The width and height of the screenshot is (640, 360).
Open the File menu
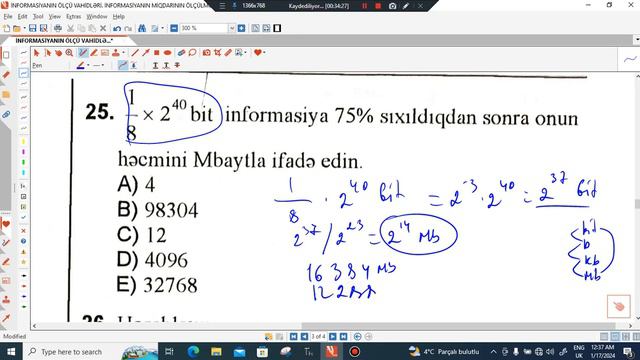[8, 17]
